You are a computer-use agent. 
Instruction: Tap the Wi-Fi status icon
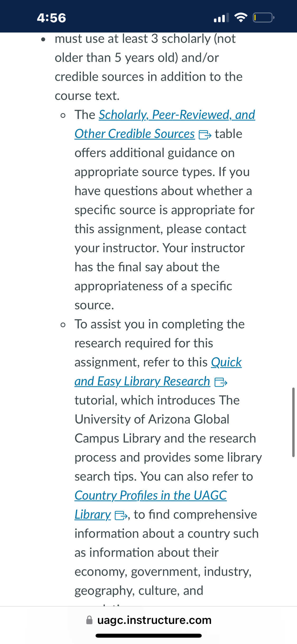[x=241, y=18]
